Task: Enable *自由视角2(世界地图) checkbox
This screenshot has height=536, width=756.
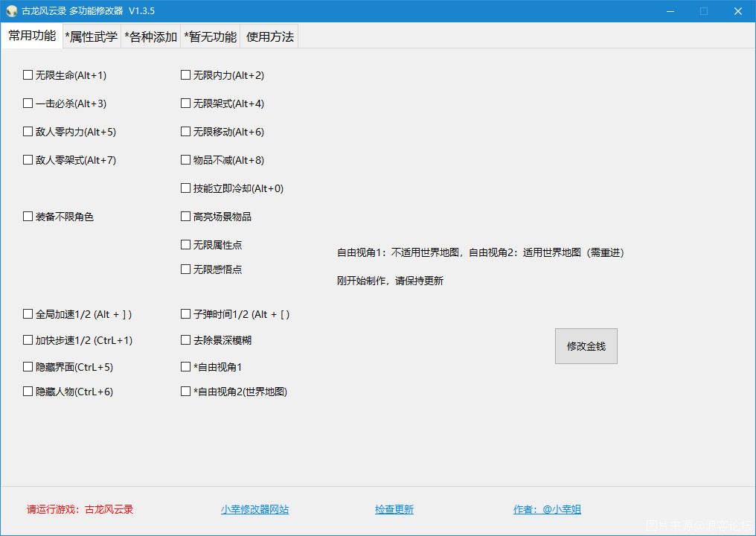Action: point(186,392)
